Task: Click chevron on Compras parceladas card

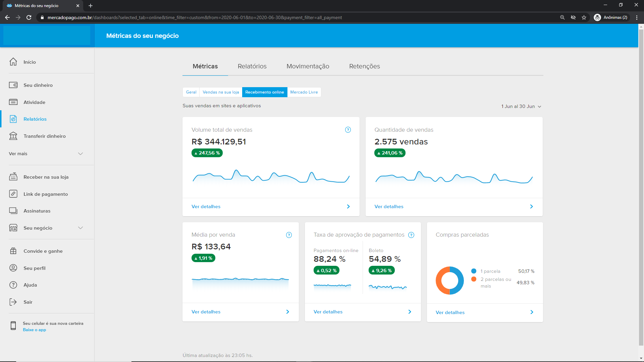Action: click(x=532, y=312)
